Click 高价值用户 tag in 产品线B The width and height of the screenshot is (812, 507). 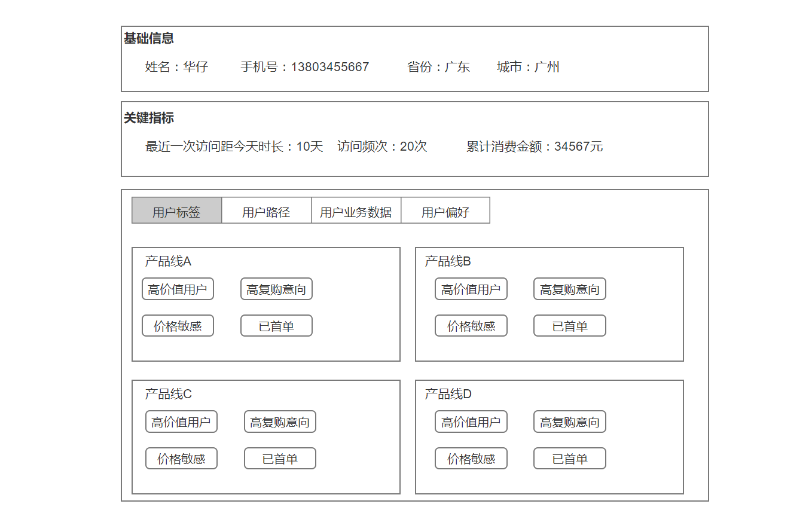tap(471, 289)
